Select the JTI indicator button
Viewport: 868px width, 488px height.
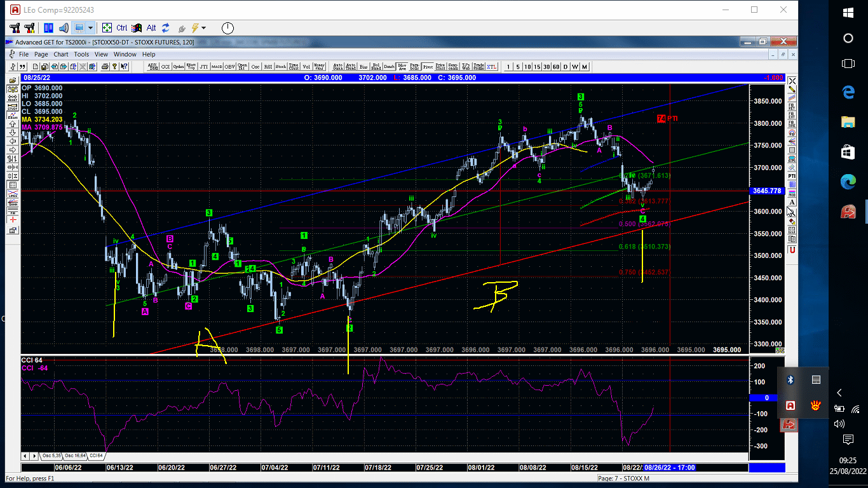204,66
